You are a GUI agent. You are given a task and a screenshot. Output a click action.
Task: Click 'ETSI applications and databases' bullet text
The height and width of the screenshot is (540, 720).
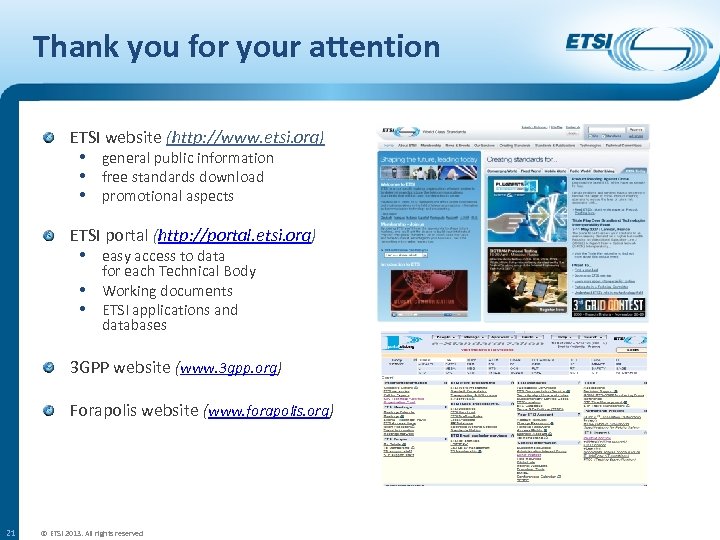point(170,317)
